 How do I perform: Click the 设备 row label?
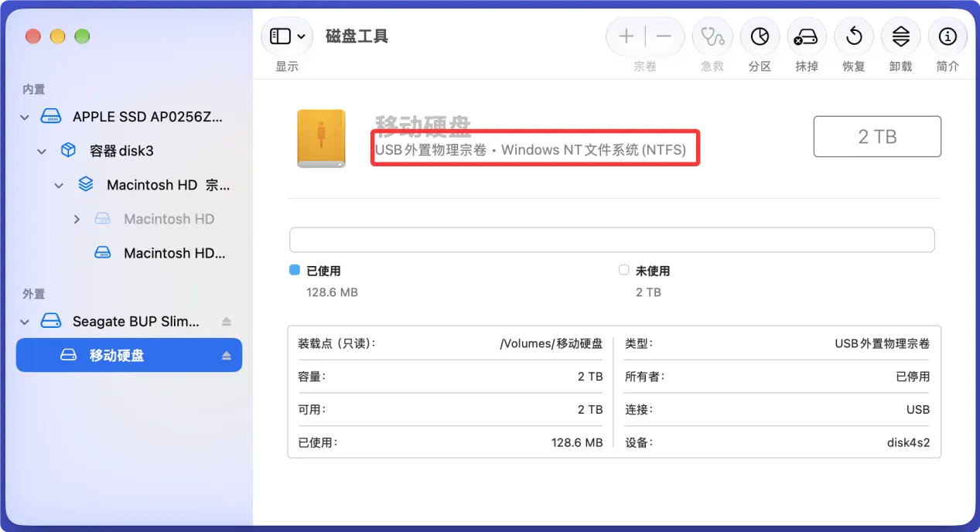click(x=639, y=443)
